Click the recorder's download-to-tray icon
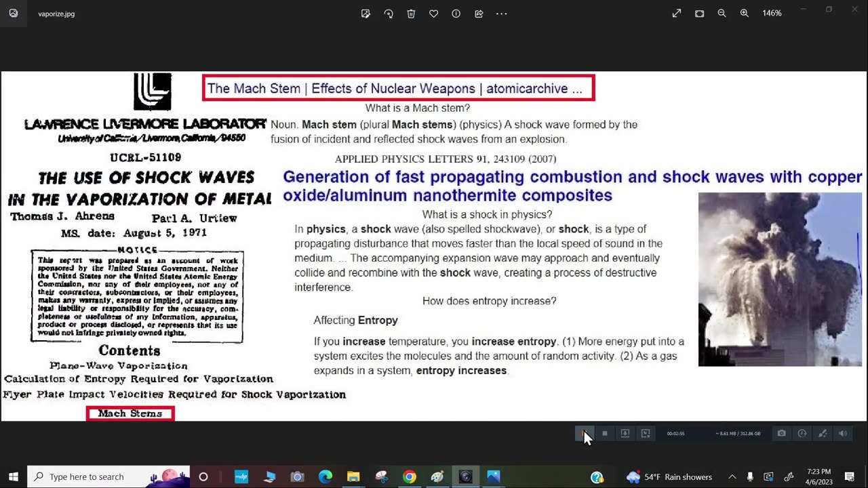Screen dimensions: 868x488 point(625,433)
